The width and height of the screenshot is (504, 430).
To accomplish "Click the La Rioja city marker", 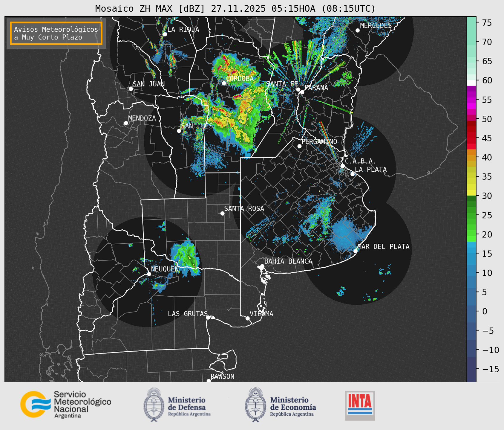I will pyautogui.click(x=165, y=34).
